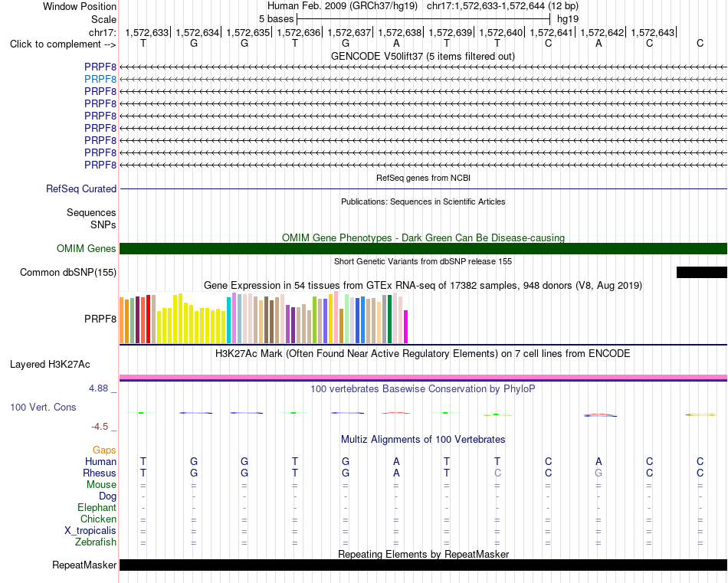Click the 4.88 conservation upper limit value
Screen dimensions: 728x583
point(98,388)
